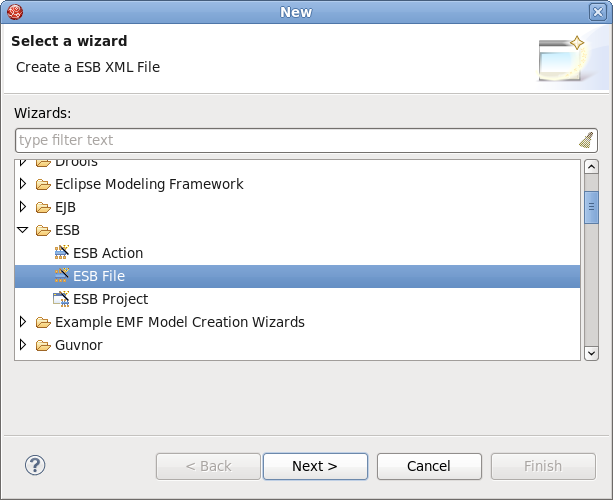Screen dimensions: 613x500
Task: Click the Guvnor folder icon
Action: (x=43, y=345)
